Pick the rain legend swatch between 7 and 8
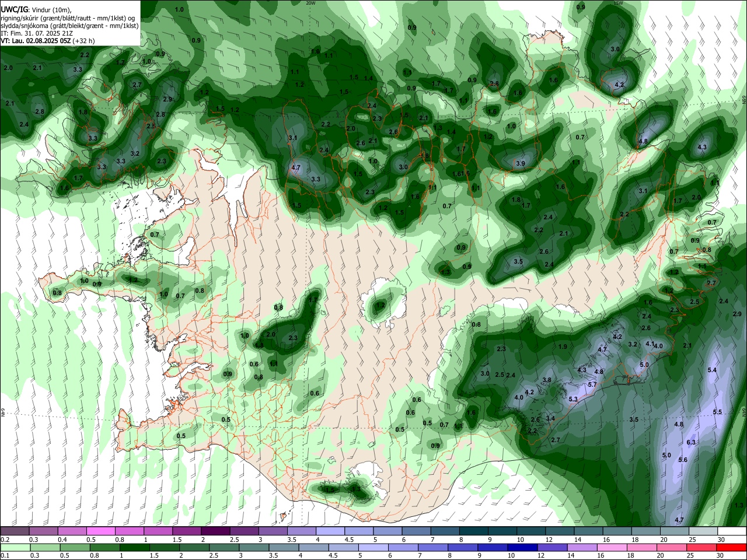The image size is (747, 560). [x=434, y=547]
